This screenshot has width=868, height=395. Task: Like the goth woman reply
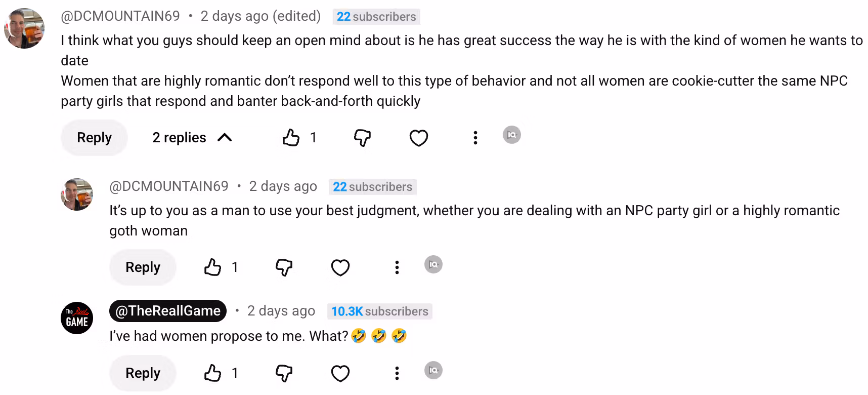[212, 267]
